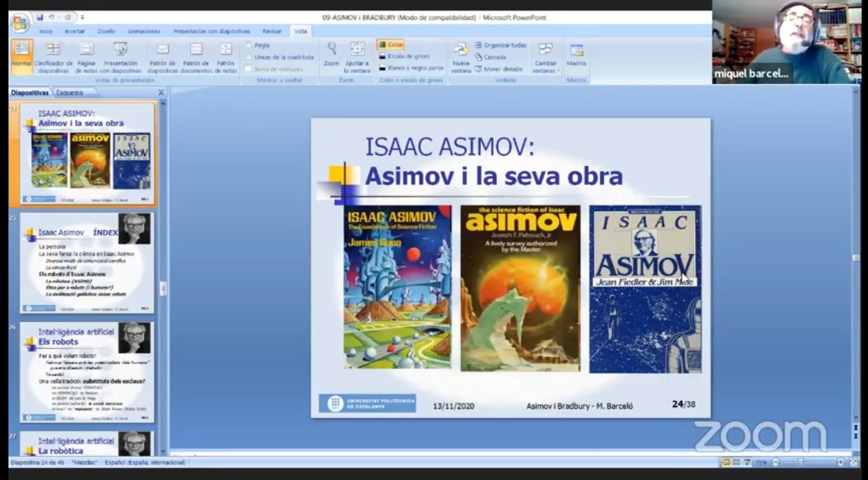Click the Office button logo
This screenshot has height=480, width=868.
click(20, 22)
